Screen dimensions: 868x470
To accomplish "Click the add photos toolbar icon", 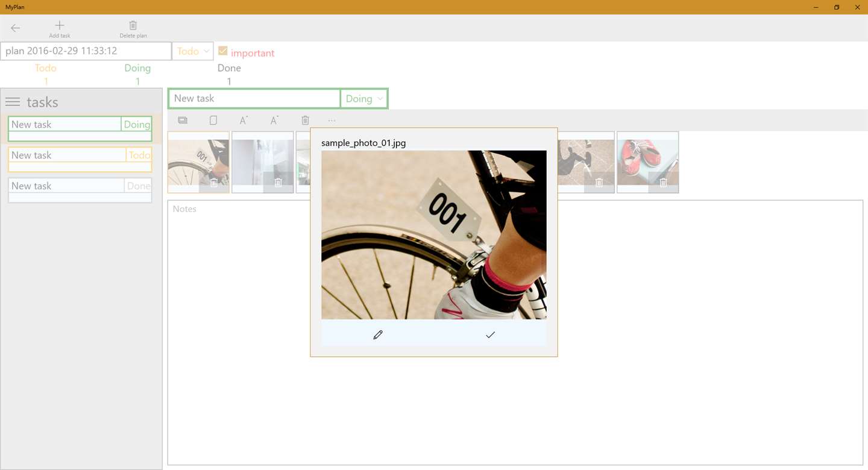I will [x=183, y=121].
